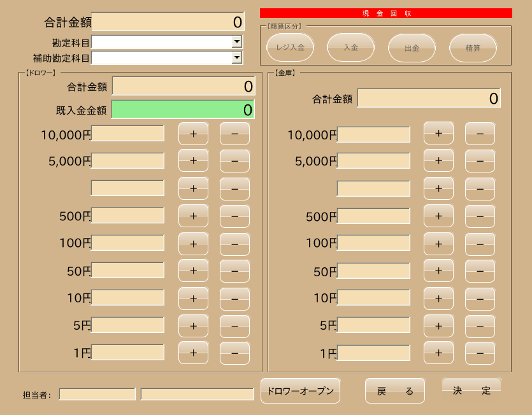Click the ドロワーオープン button
The width and height of the screenshot is (532, 415).
[x=300, y=391]
